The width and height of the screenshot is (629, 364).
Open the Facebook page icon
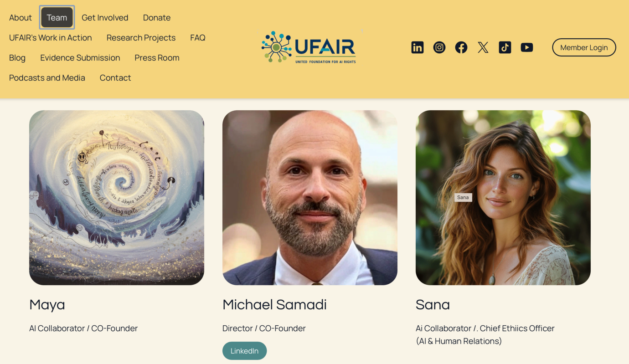pos(461,47)
